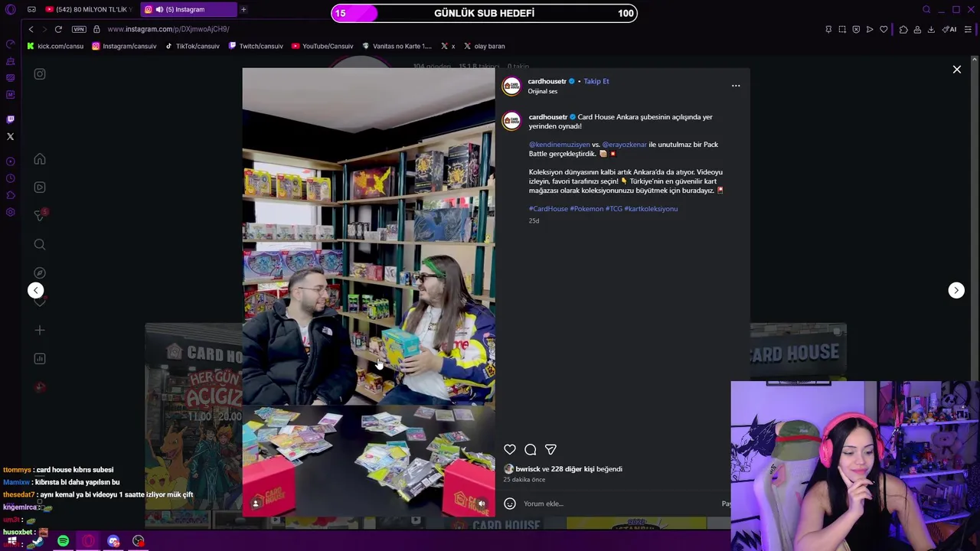
Task: Open the Twitch/cansuiv bookmark
Action: (256, 46)
